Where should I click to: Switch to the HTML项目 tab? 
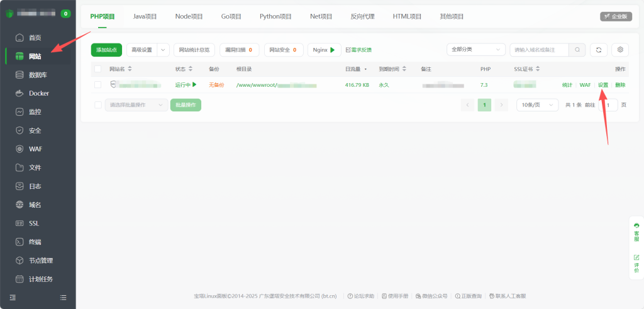point(407,16)
